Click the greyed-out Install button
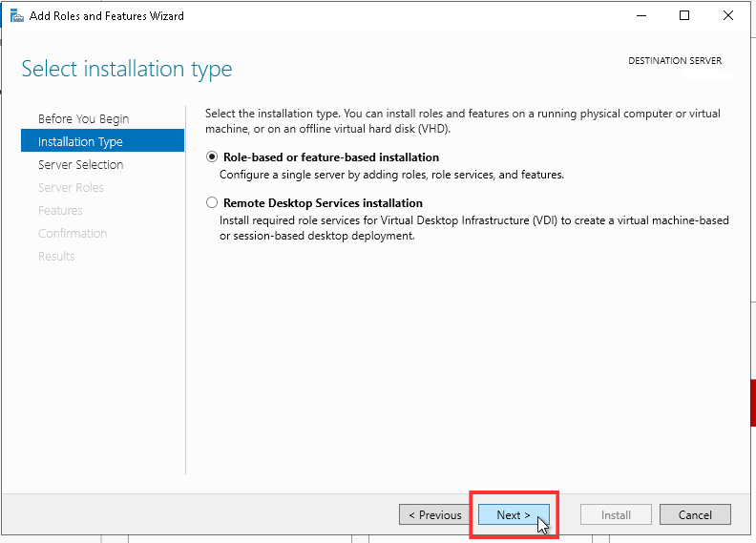This screenshot has height=543, width=756. (616, 515)
